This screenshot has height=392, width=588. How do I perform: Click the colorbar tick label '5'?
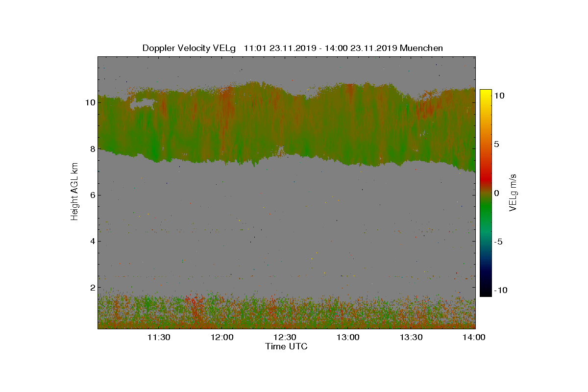496,145
